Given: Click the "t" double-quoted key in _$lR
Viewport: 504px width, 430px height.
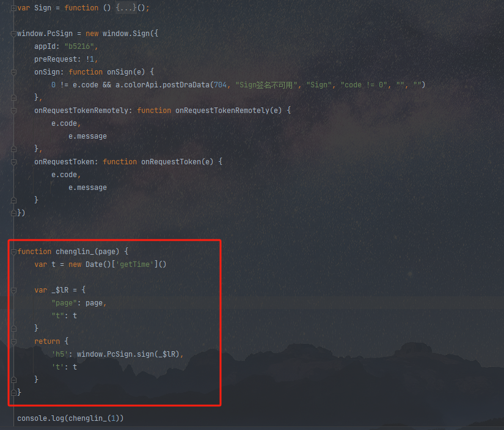Looking at the screenshot, I should point(57,316).
